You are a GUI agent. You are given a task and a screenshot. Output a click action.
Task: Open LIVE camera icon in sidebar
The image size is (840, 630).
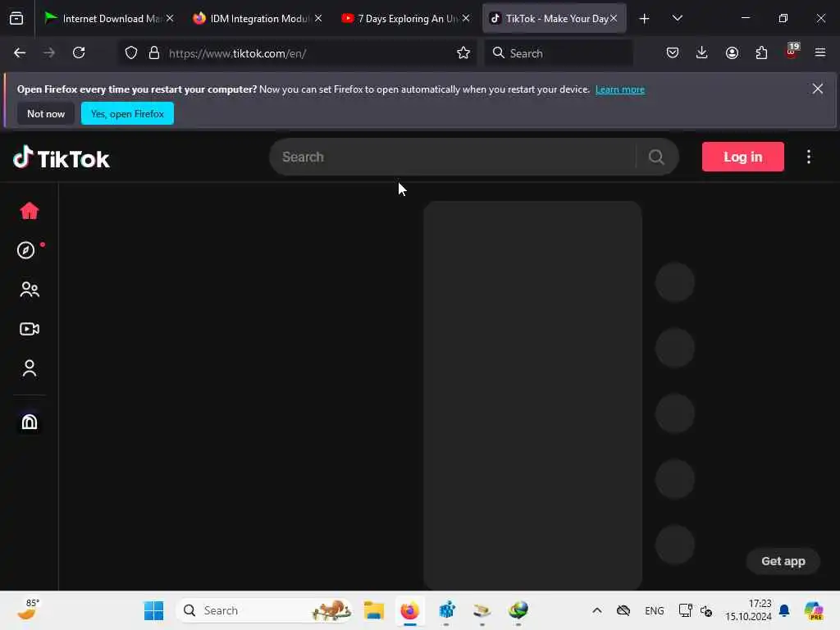pos(30,329)
